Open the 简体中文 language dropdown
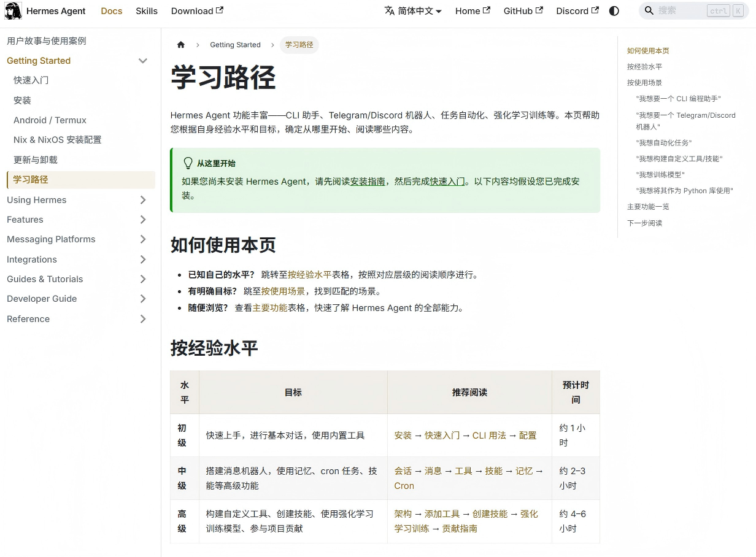Image resolution: width=756 pixels, height=557 pixels. tap(413, 11)
